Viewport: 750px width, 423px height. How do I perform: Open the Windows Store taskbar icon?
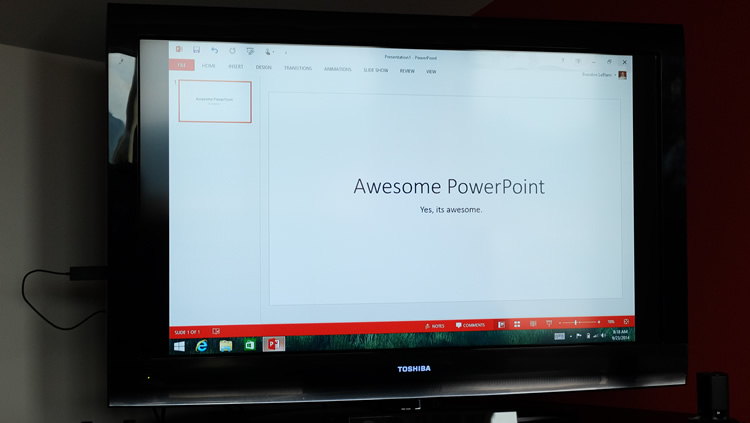pyautogui.click(x=250, y=345)
